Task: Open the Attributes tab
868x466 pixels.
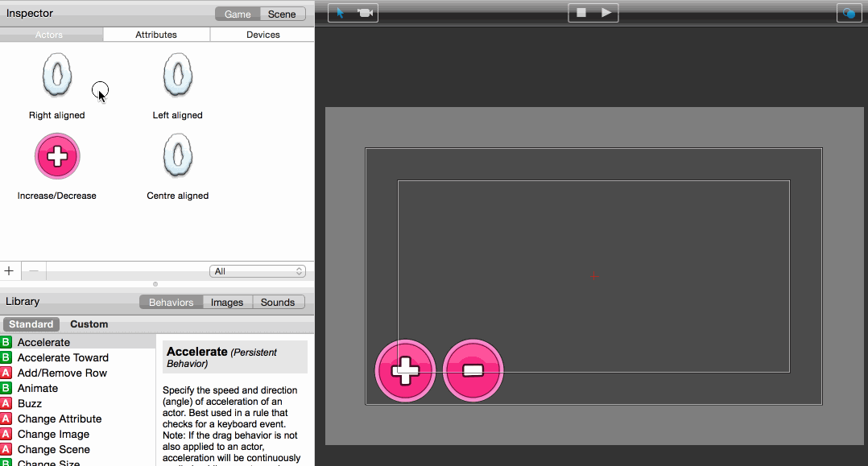Action: click(156, 35)
